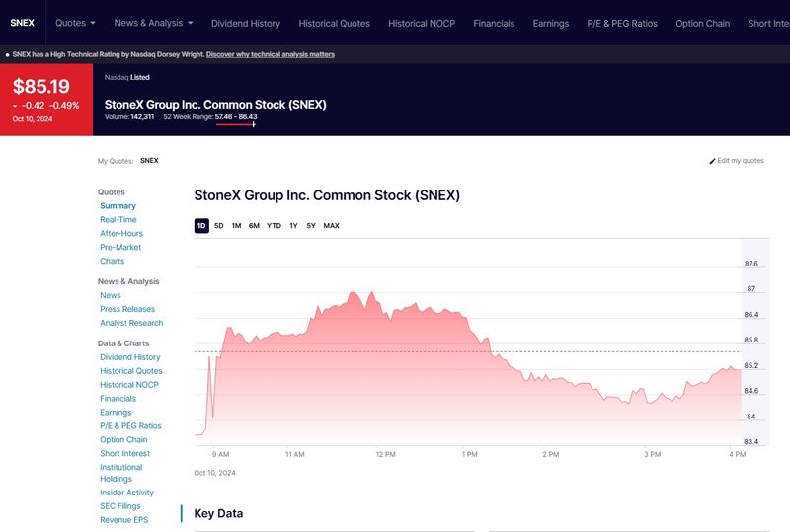The image size is (790, 532).
Task: Click the $85.19 price box
Action: click(x=46, y=100)
